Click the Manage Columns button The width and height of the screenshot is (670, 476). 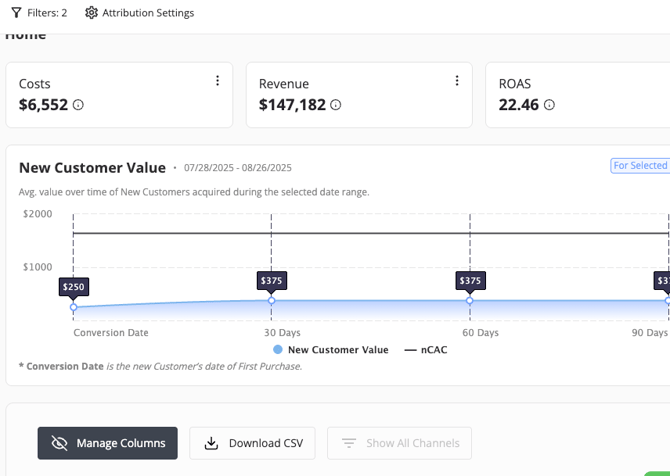(x=108, y=443)
